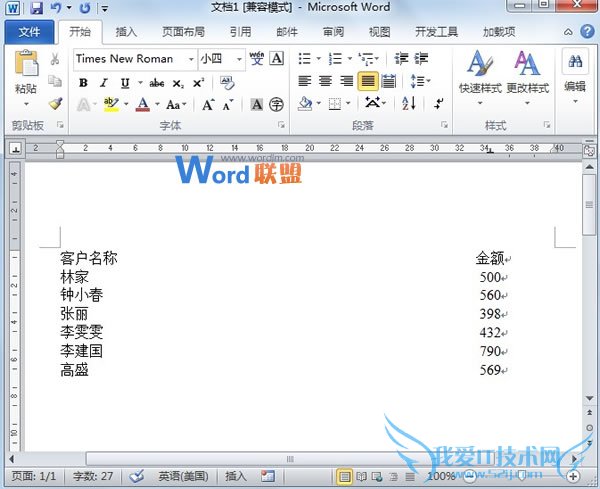Screen dimensions: 600x489
Task: Click the macro recording status icon
Action: (x=268, y=476)
